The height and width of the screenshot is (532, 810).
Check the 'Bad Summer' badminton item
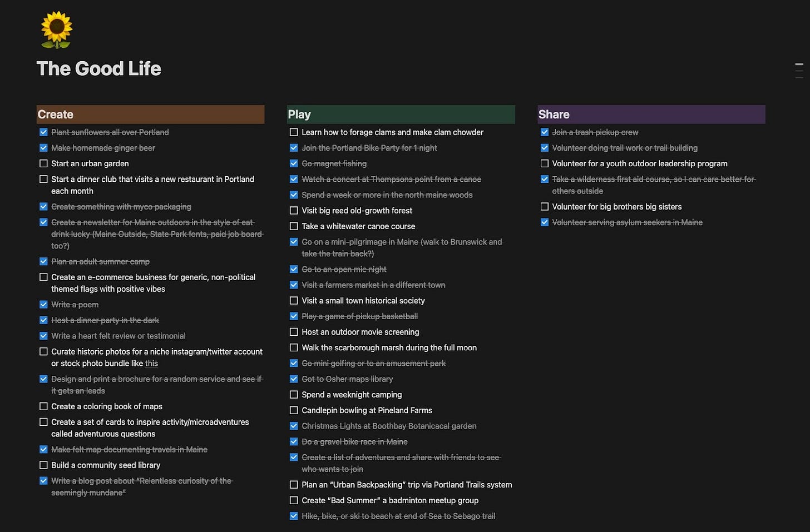tap(294, 500)
